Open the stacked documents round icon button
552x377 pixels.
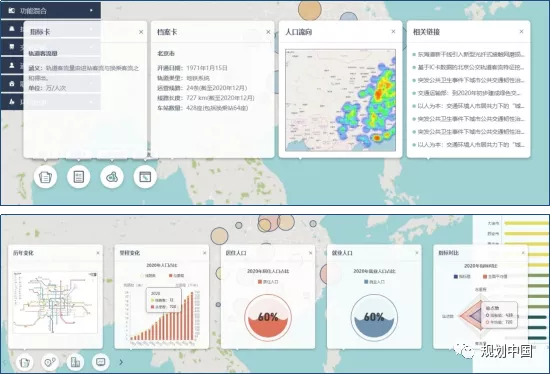[x=45, y=176]
